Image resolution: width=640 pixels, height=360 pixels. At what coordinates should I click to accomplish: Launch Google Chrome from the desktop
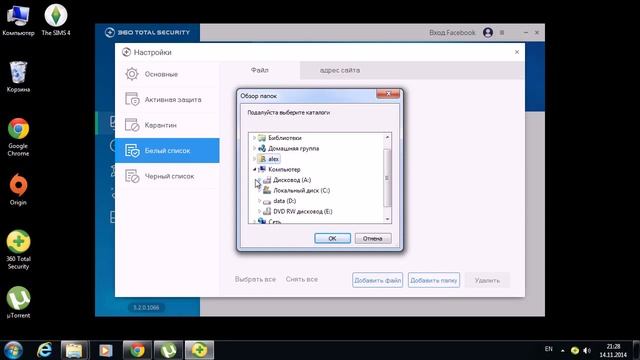click(x=18, y=138)
